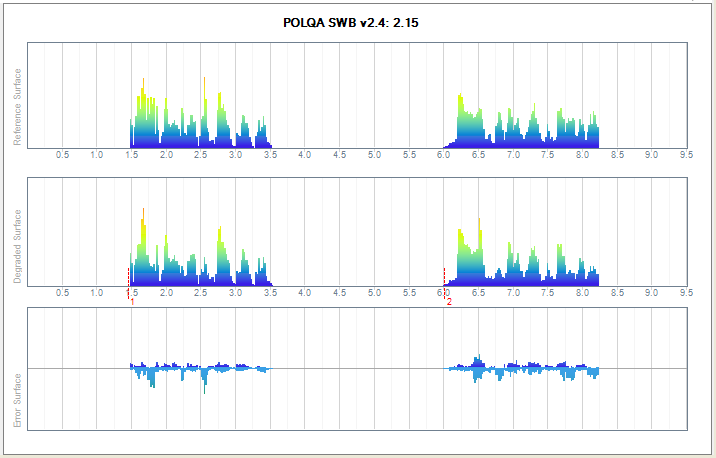Viewport: 716px width, 458px height.
Task: Click deepest negative dip near 1.8 in Error Surface
Action: coord(152,383)
